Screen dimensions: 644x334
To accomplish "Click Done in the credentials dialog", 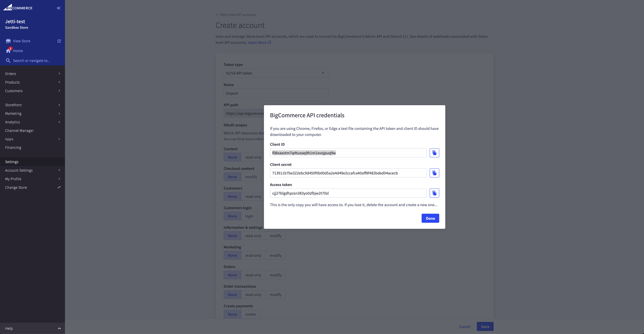I will tap(430, 218).
